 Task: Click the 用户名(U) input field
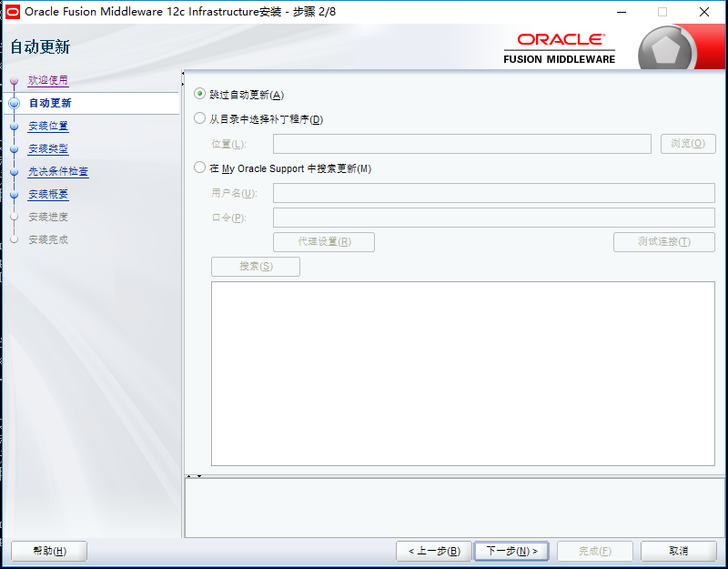[x=494, y=193]
